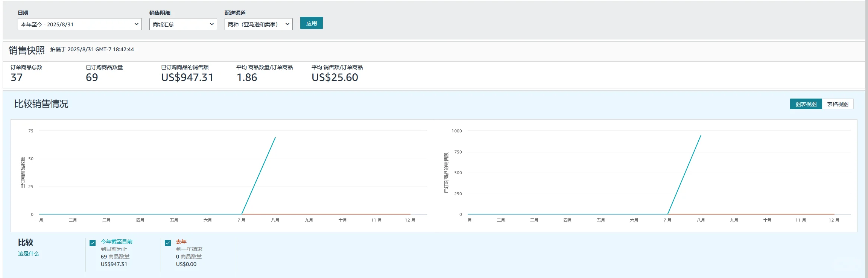The width and height of the screenshot is (868, 278).
Task: Click the 已订购商品的销售额 metric label
Action: click(185, 67)
